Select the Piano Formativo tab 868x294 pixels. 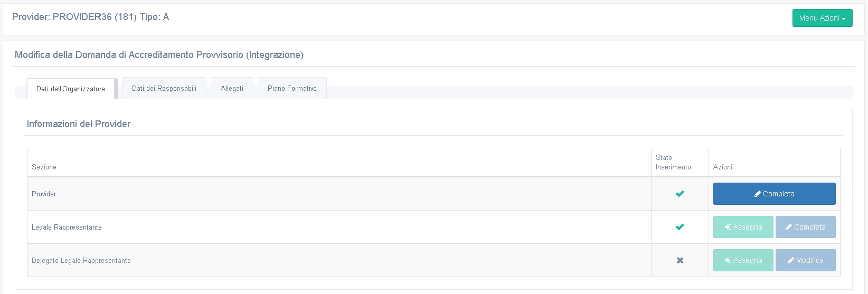(292, 88)
